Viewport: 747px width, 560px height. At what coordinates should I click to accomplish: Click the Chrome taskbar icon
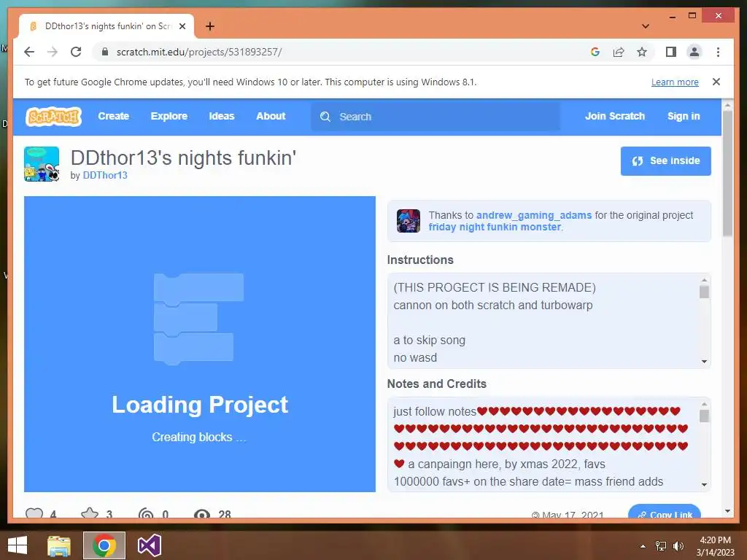104,545
